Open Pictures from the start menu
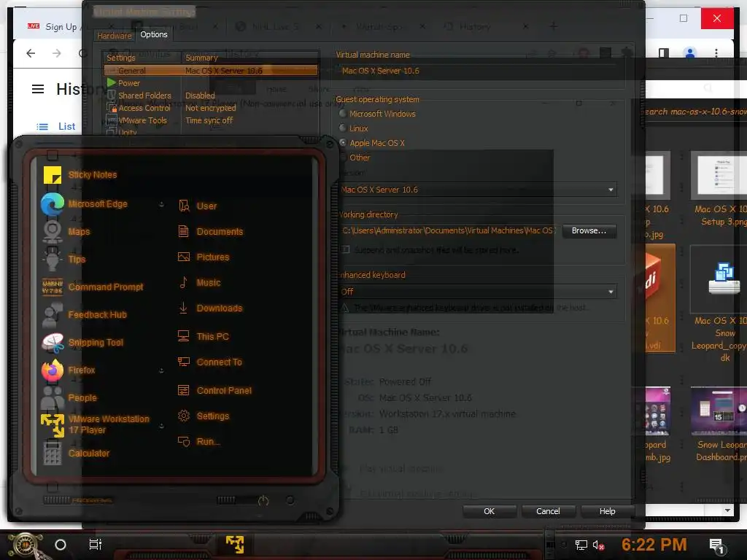 click(x=204, y=257)
